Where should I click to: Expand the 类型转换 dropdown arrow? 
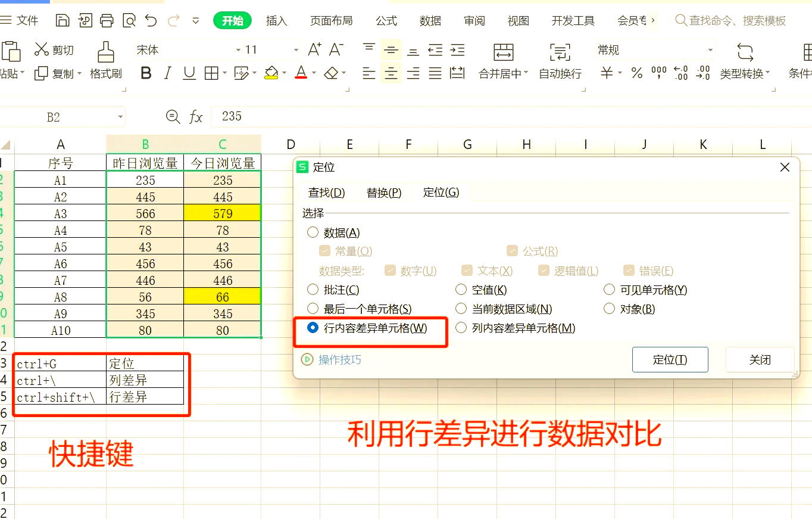[768, 74]
